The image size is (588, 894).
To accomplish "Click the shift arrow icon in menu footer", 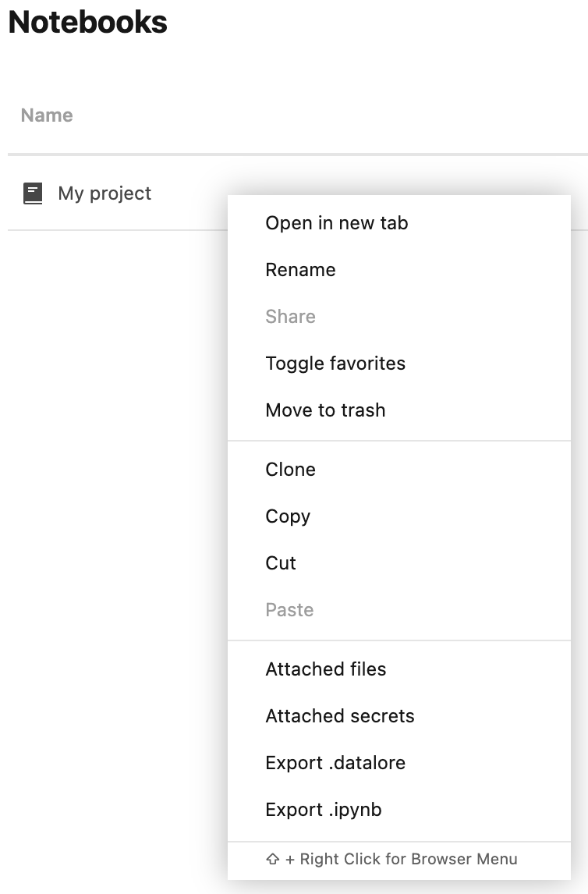I will click(272, 860).
